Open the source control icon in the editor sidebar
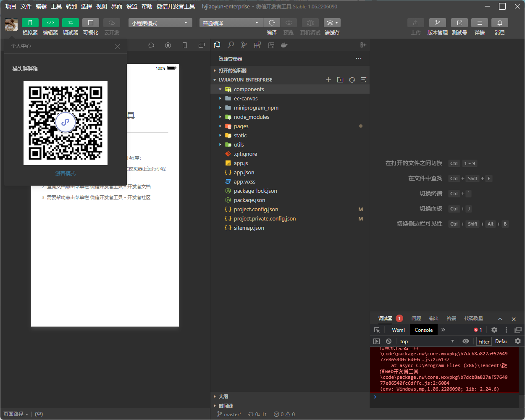 [x=244, y=45]
